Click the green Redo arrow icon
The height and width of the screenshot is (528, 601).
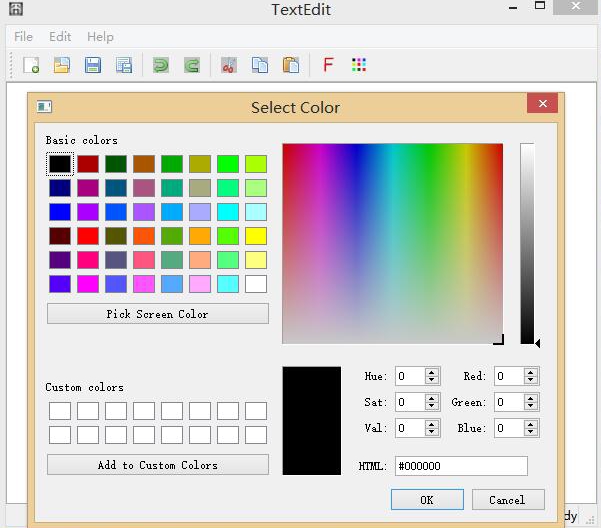click(191, 66)
